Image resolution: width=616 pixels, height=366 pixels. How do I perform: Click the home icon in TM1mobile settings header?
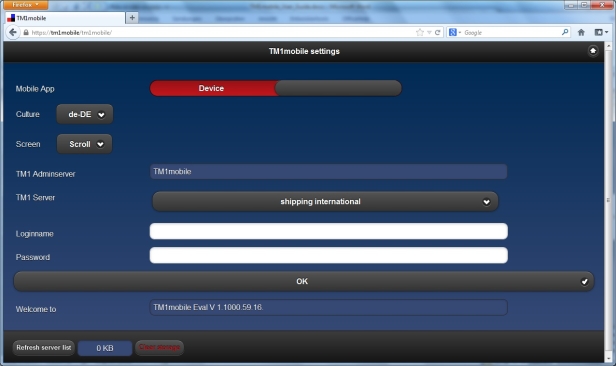(593, 51)
